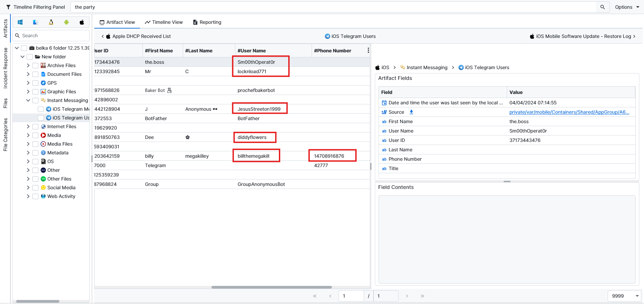The height and width of the screenshot is (304, 644).
Task: Open the Source file path link
Action: tap(569, 112)
